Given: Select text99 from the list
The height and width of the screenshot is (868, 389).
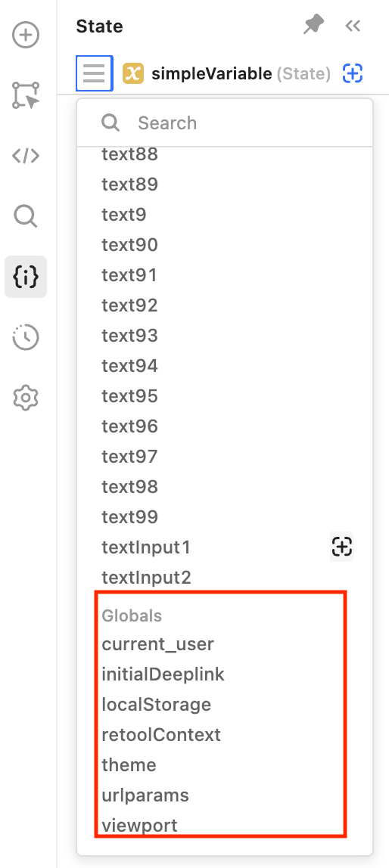Looking at the screenshot, I should [x=129, y=517].
